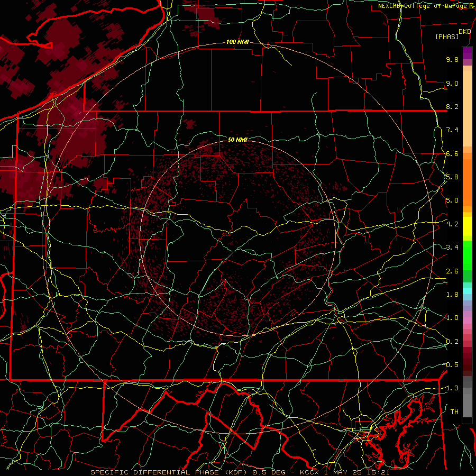
Task: Click the 100 NMI range ring label
Action: pyautogui.click(x=237, y=42)
